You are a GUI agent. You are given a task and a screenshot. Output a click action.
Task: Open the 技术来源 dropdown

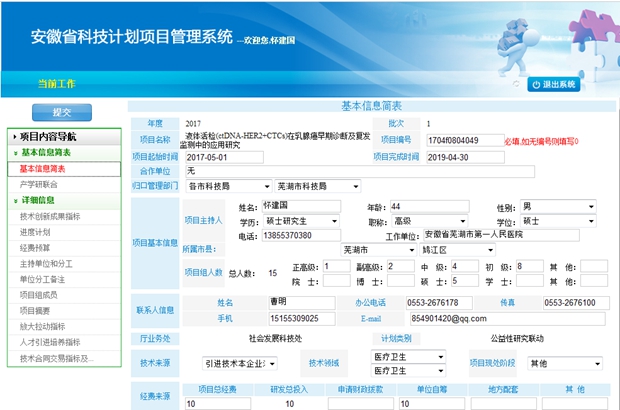click(240, 364)
